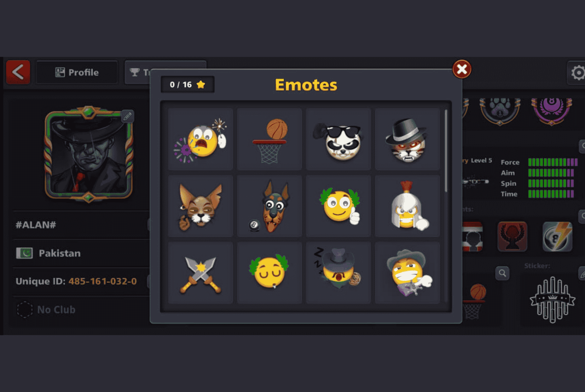Go back with the red arrow button
Screen dimensions: 585x392
(x=18, y=72)
